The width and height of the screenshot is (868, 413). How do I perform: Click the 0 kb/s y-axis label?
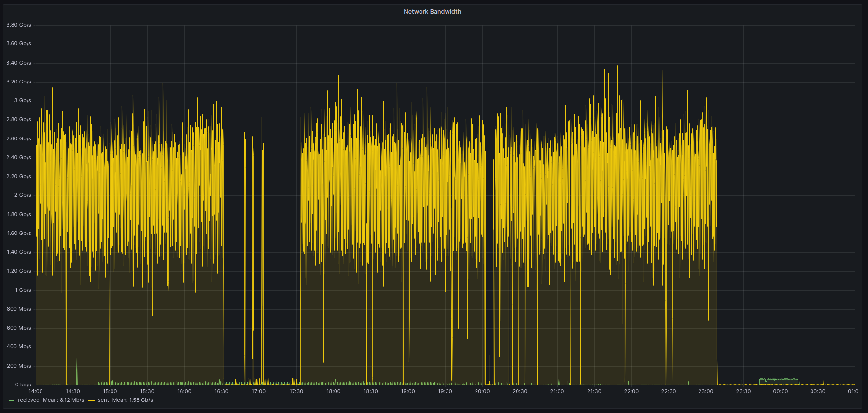[x=23, y=385]
